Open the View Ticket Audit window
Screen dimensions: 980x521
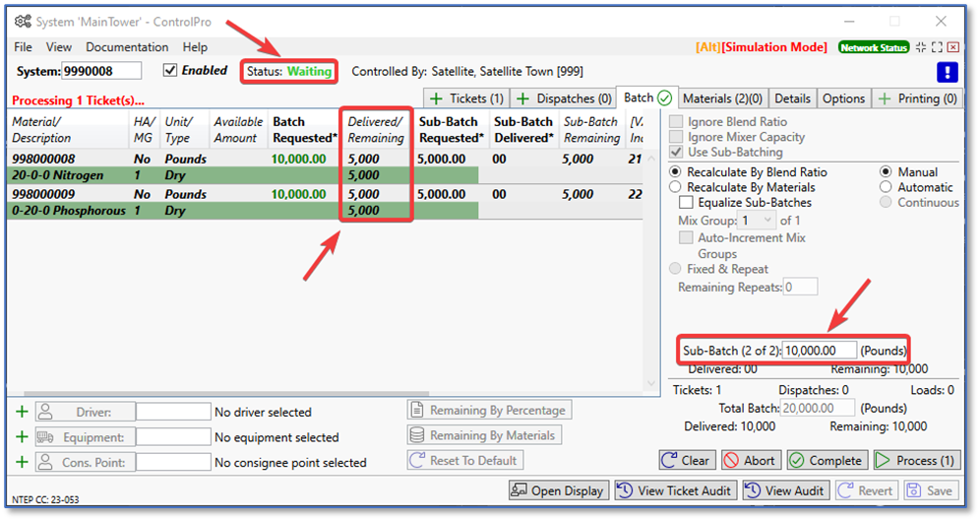point(676,490)
